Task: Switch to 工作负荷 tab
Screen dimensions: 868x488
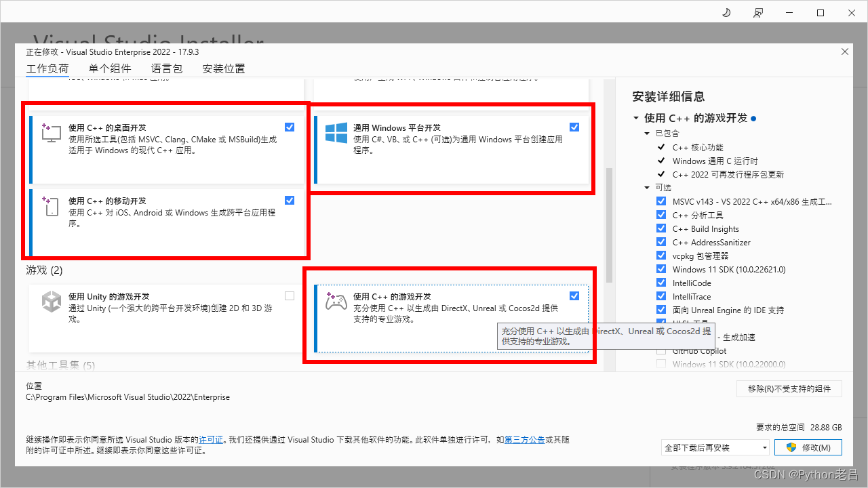Action: [47, 68]
